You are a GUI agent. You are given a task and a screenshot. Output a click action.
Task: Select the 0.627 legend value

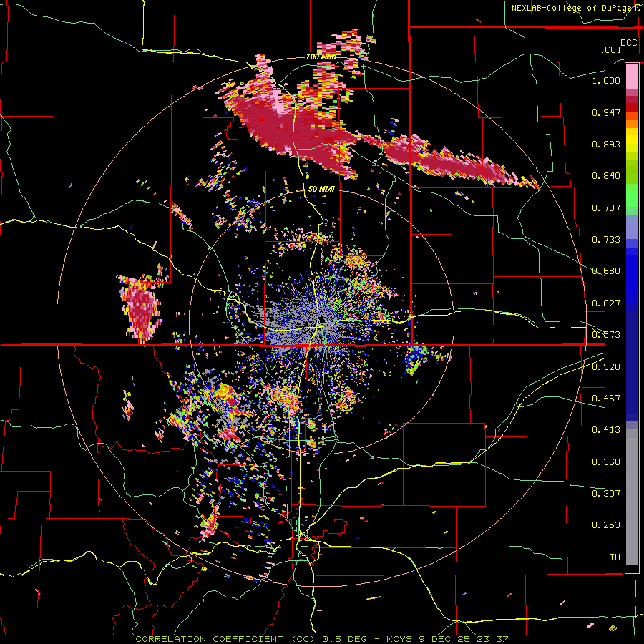click(606, 303)
